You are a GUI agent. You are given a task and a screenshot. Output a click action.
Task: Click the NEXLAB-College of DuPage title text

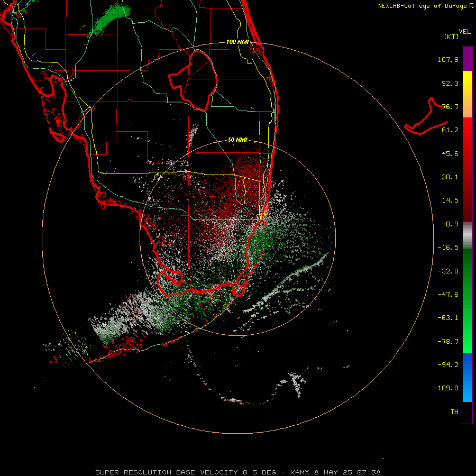(x=425, y=6)
